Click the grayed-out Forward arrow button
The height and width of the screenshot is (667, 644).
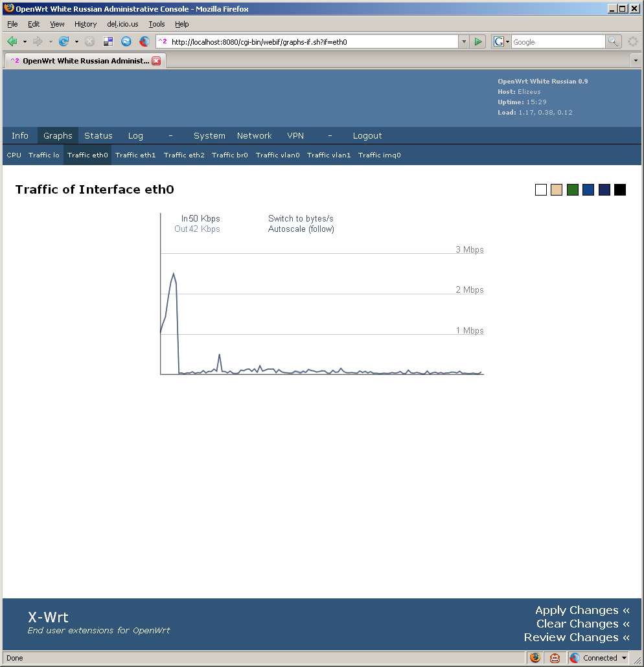click(38, 41)
